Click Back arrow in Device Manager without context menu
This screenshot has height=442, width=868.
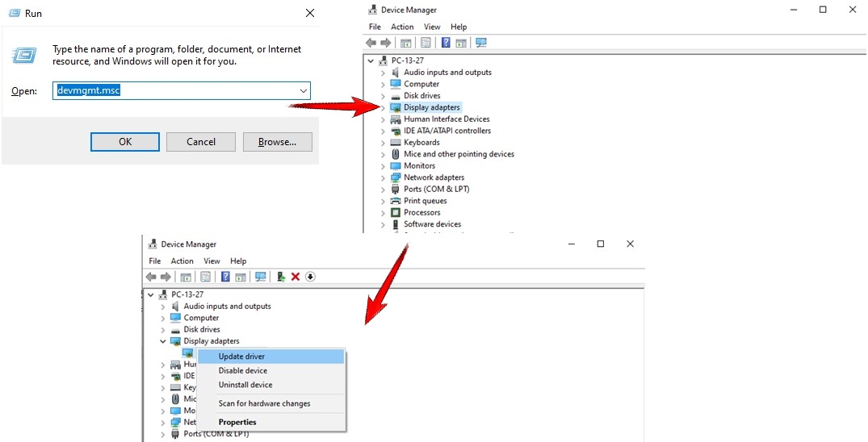click(371, 43)
